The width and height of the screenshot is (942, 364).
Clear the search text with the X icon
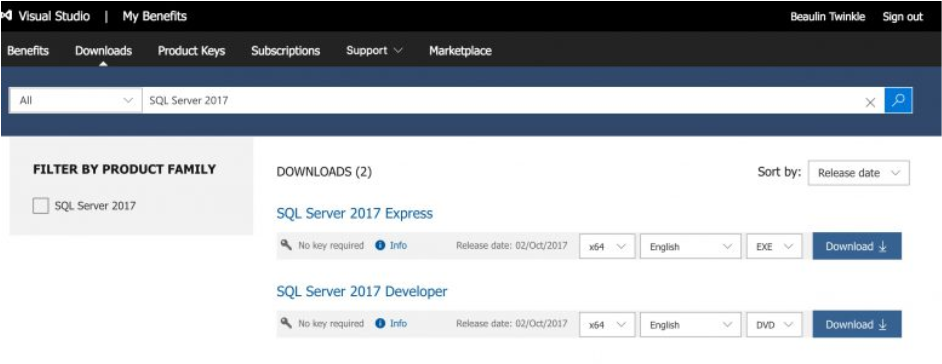pyautogui.click(x=870, y=102)
